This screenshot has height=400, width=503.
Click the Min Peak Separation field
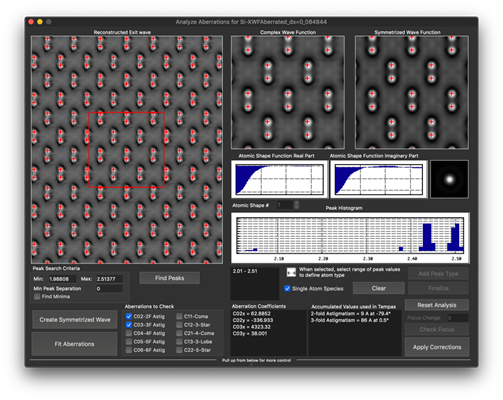click(x=109, y=289)
